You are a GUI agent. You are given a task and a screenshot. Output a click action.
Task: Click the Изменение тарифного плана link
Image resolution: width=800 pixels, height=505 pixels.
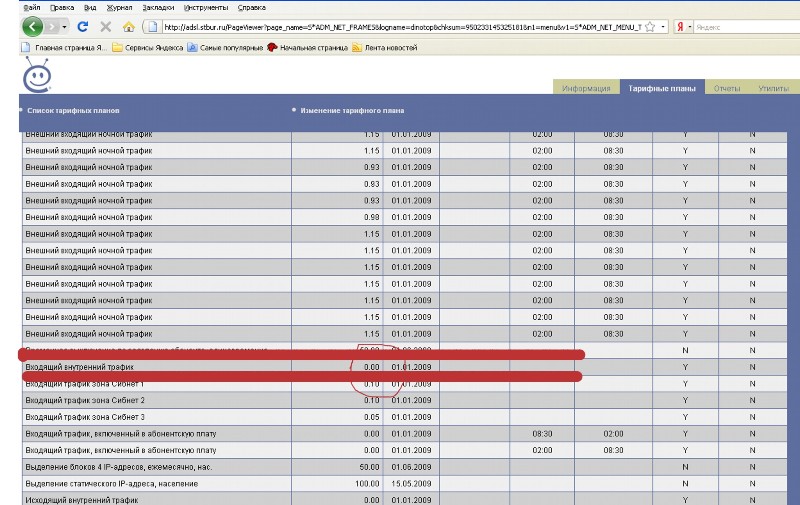pyautogui.click(x=352, y=110)
